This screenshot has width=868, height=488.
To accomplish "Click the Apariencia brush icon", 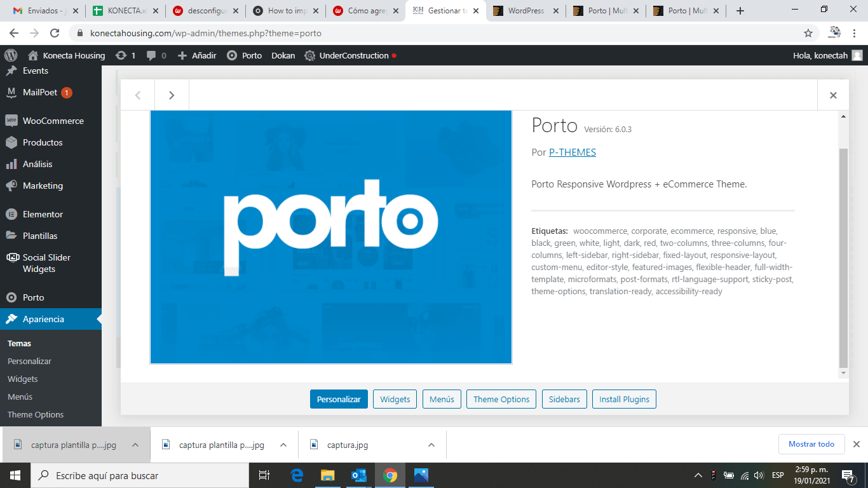I will pos(11,319).
